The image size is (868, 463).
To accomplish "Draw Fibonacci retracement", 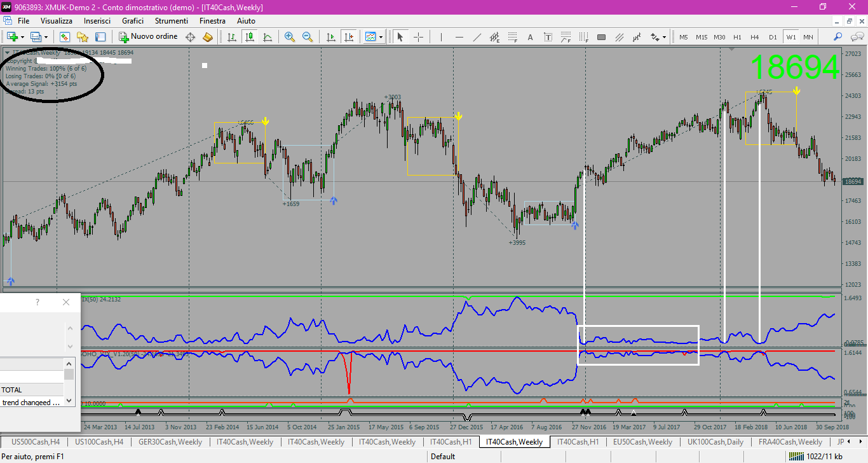I will [512, 37].
